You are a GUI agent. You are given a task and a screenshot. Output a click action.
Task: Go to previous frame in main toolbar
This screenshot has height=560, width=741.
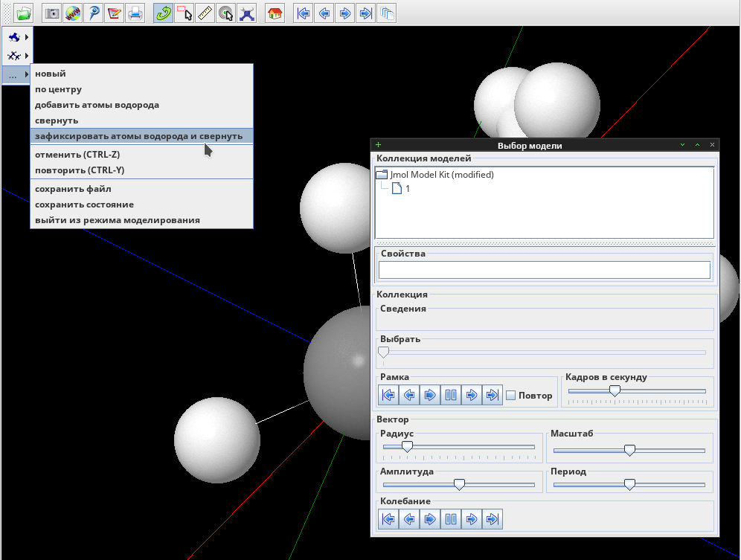pyautogui.click(x=324, y=13)
